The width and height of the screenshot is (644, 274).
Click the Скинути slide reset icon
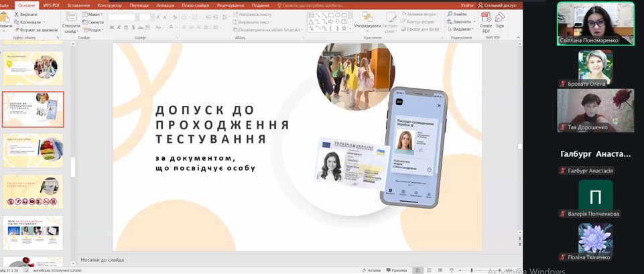(84, 21)
